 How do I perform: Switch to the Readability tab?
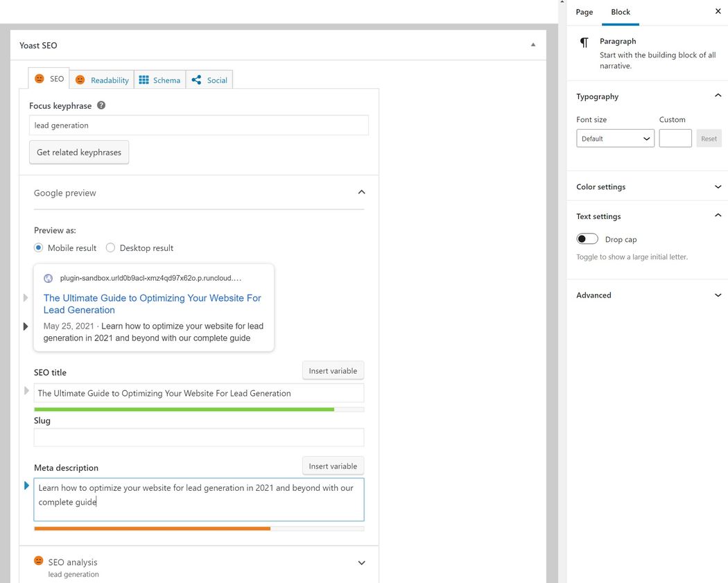click(102, 80)
